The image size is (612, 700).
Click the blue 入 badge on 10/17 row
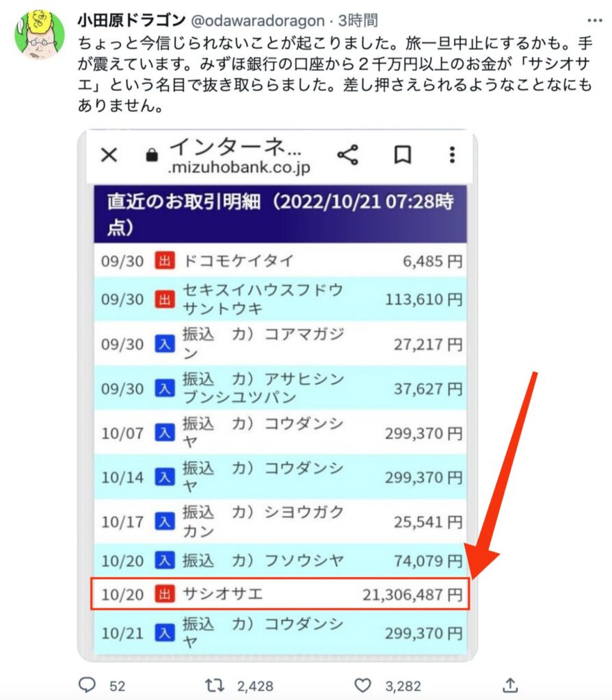point(164,521)
